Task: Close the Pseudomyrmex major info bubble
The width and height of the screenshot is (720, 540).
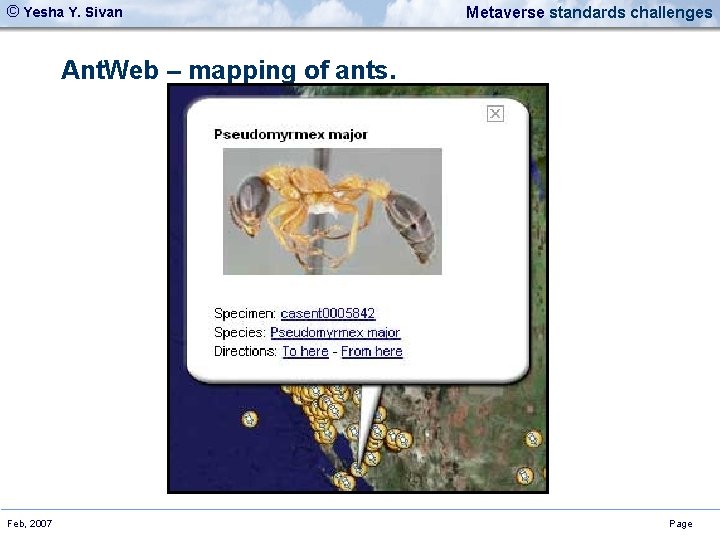Action: point(495,113)
